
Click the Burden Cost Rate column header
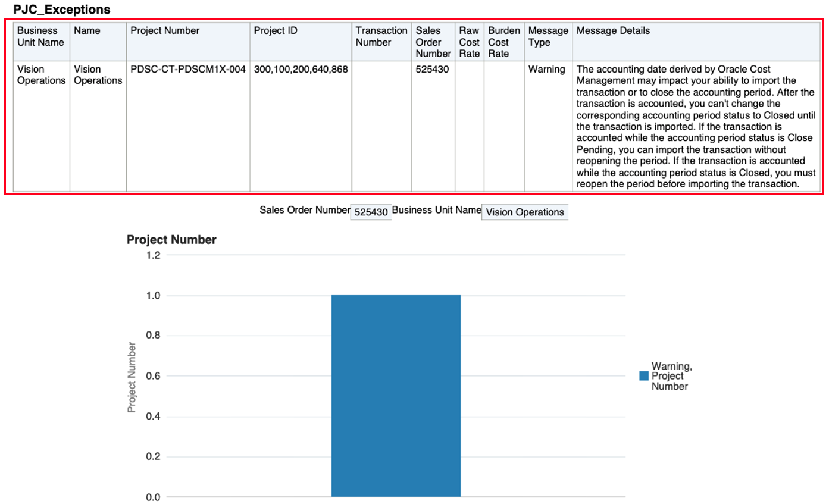click(504, 41)
